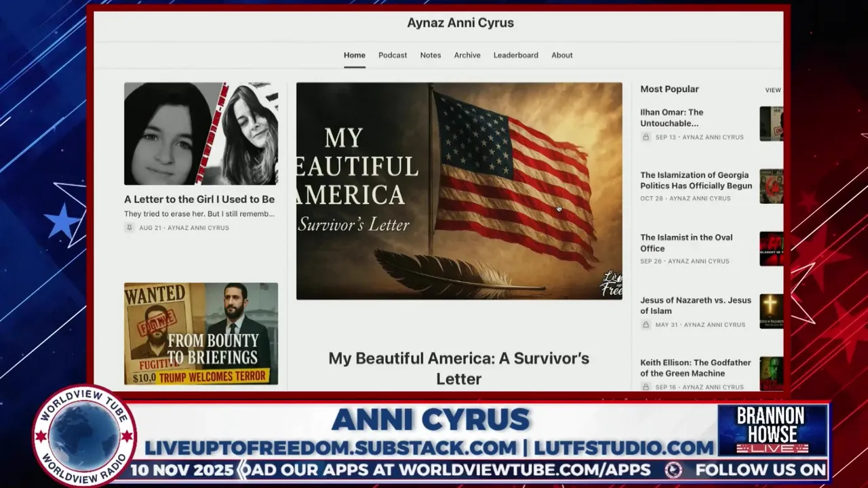Open 'Keith Ellison: The Godfather' article
The image size is (868, 488).
[x=696, y=368]
